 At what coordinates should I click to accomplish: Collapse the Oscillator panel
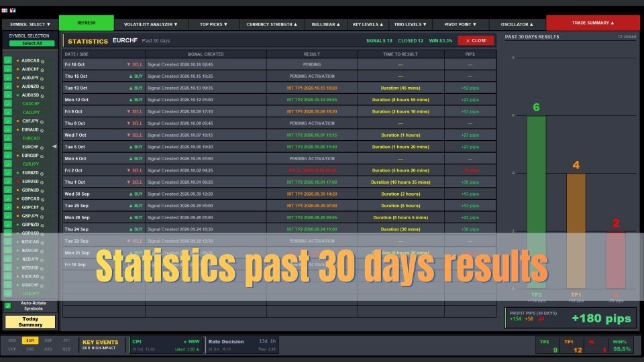(x=517, y=24)
